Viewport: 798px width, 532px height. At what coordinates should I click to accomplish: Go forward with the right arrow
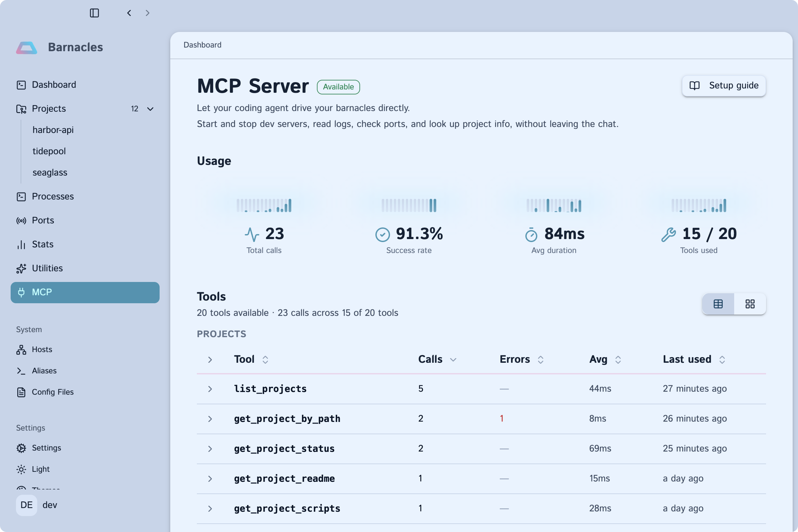click(x=147, y=13)
